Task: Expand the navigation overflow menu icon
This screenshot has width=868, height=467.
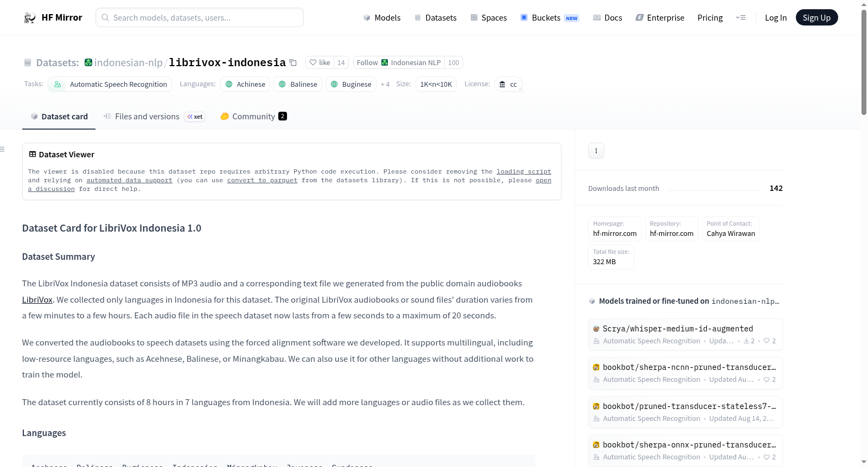Action: click(741, 17)
